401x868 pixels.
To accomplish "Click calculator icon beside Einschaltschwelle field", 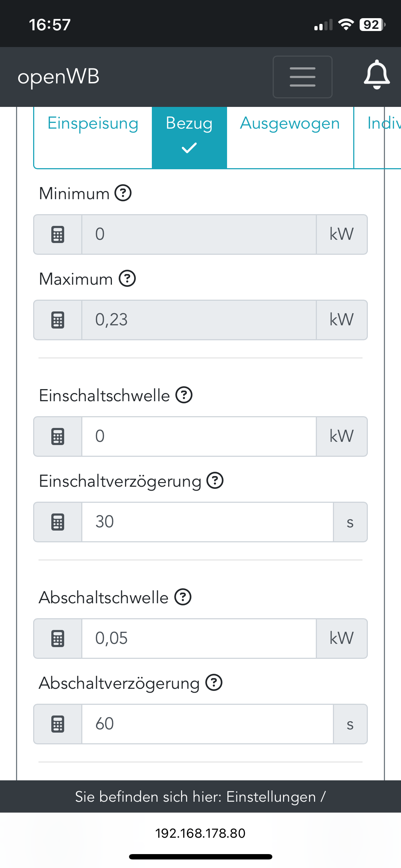I will tap(58, 436).
